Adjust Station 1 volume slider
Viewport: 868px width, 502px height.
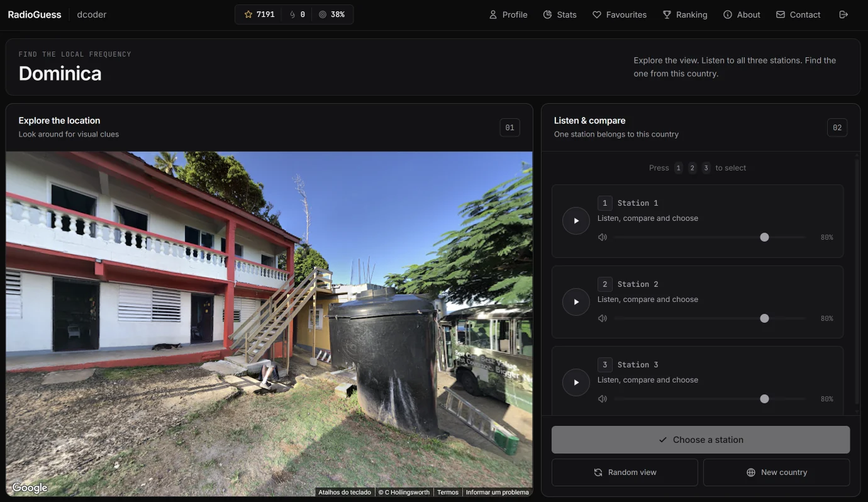click(709, 237)
